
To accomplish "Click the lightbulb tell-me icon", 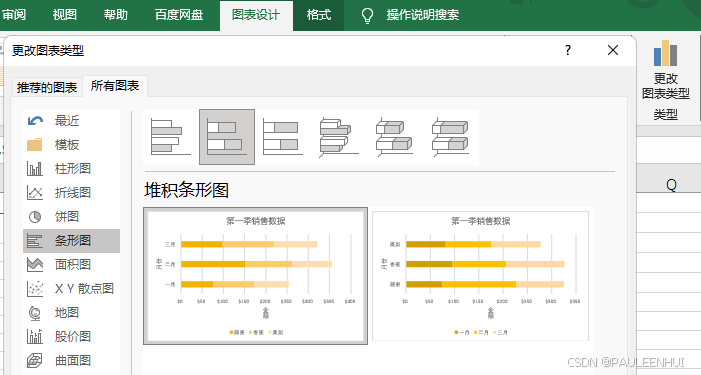I will [367, 15].
